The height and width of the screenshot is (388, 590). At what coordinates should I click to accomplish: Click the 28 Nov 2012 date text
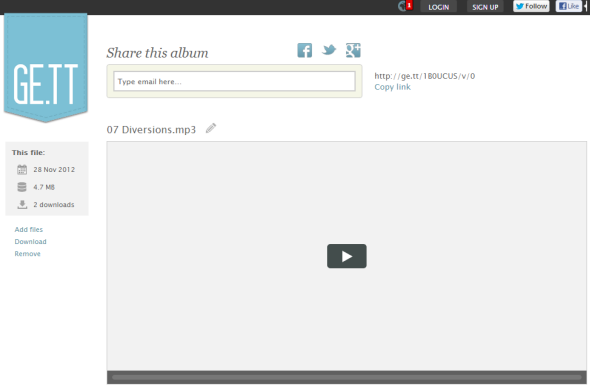(x=54, y=170)
